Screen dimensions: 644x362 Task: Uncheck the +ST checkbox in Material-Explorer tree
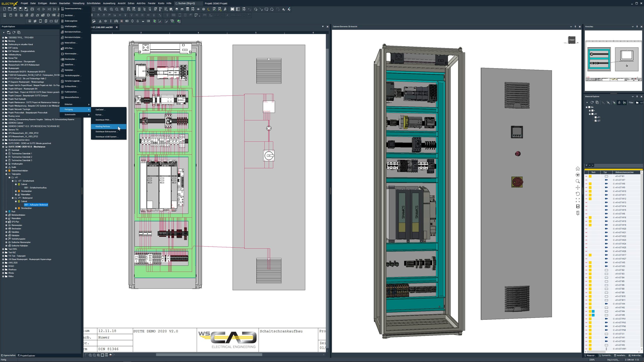coord(595,121)
